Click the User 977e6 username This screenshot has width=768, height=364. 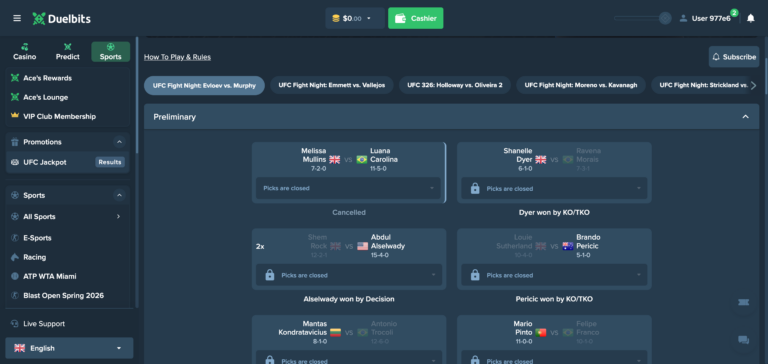[711, 19]
